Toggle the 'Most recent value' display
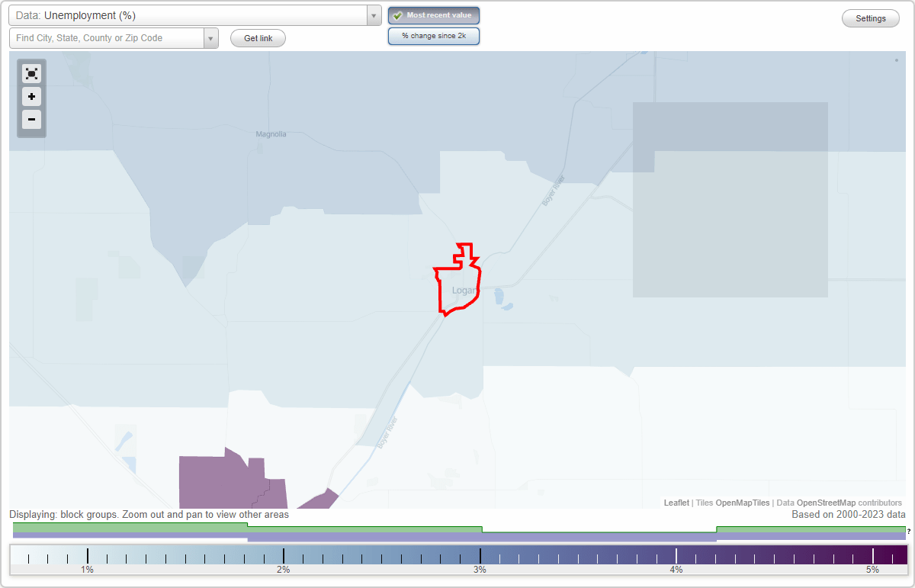Screen dimensions: 915x588 click(433, 15)
